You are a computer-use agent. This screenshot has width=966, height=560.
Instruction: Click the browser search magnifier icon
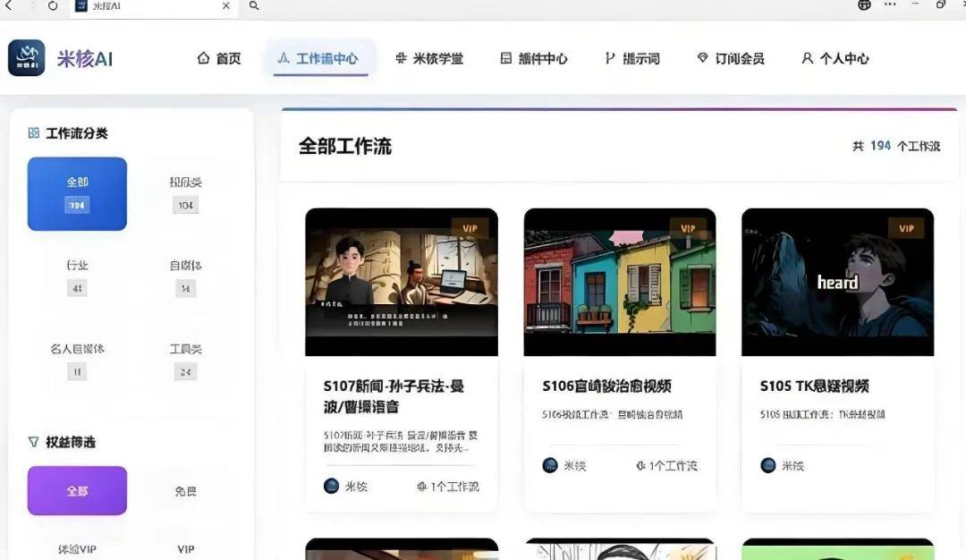254,5
